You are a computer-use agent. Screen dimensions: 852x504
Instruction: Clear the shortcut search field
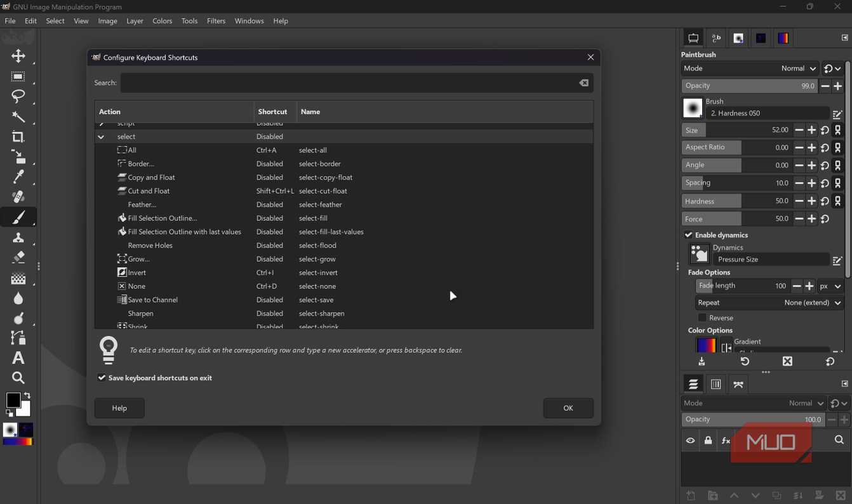[583, 83]
